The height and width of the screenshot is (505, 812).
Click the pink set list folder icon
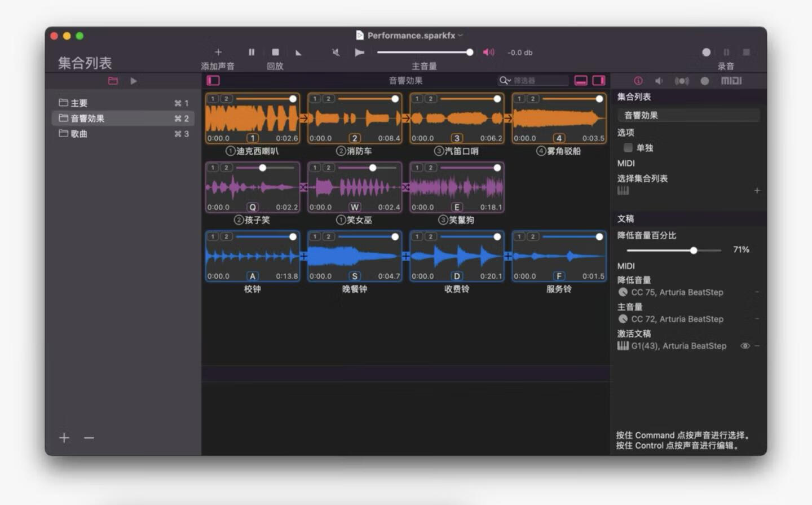click(x=113, y=81)
